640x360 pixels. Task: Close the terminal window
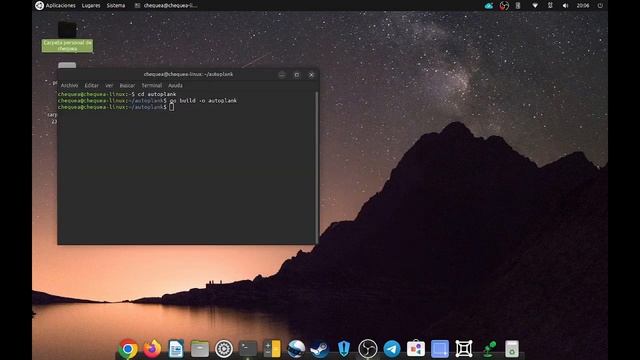311,75
